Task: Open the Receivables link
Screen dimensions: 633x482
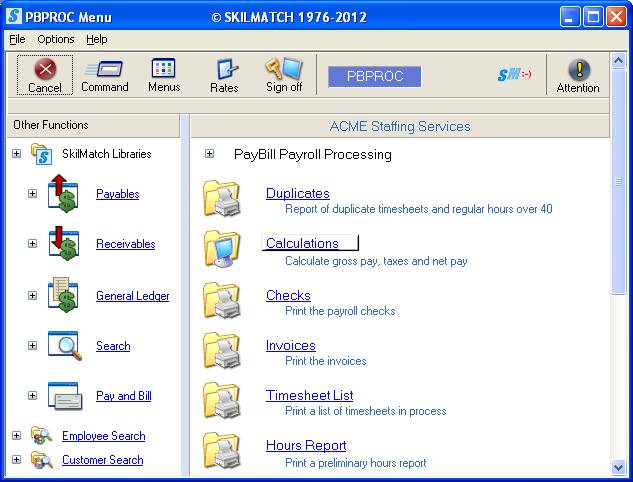Action: (126, 244)
